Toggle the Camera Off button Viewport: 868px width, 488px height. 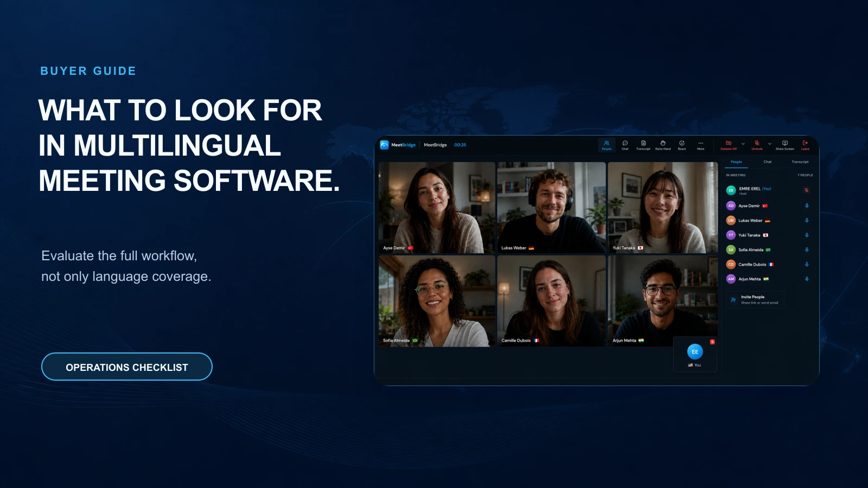[729, 145]
